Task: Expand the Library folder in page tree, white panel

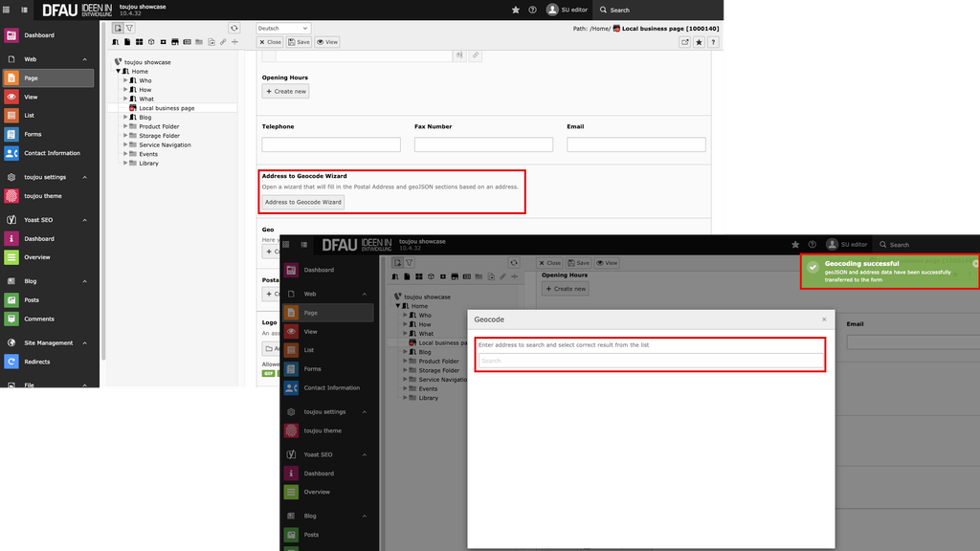Action: pyautogui.click(x=125, y=164)
